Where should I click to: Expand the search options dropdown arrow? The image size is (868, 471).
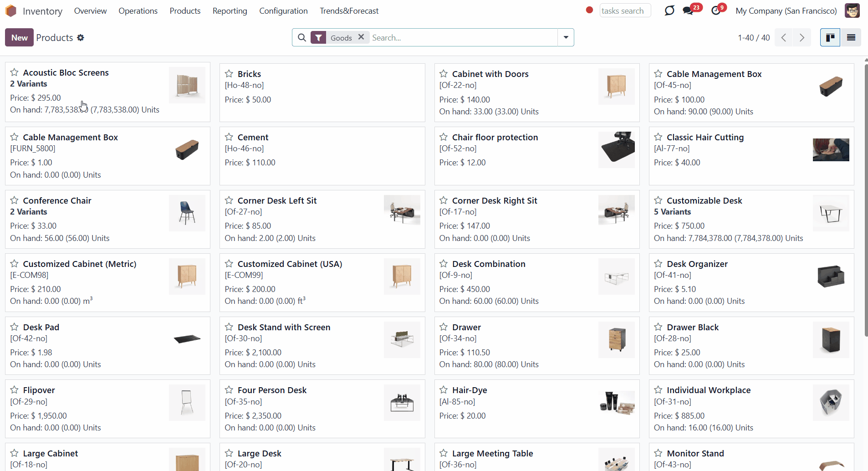point(566,38)
